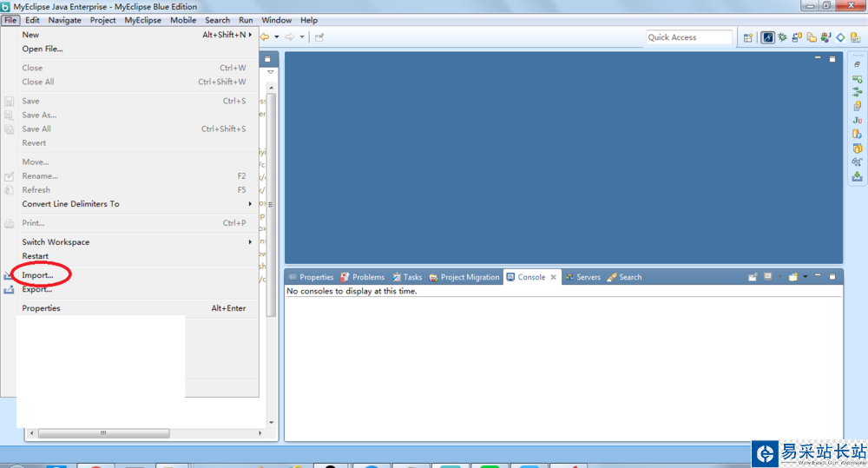Screen dimensions: 868x468
Task: Open the Project menu
Action: point(103,20)
